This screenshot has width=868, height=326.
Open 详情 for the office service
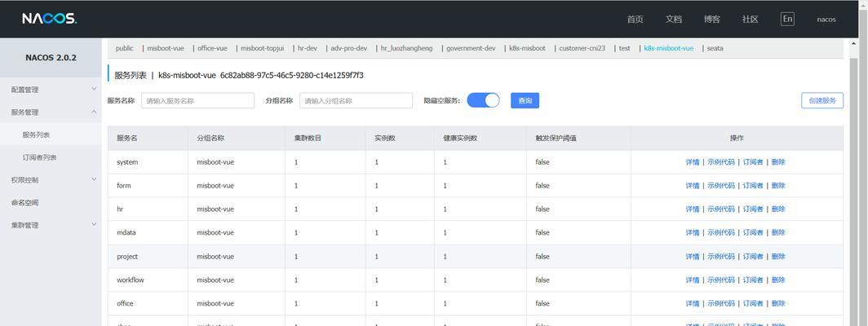click(x=693, y=303)
